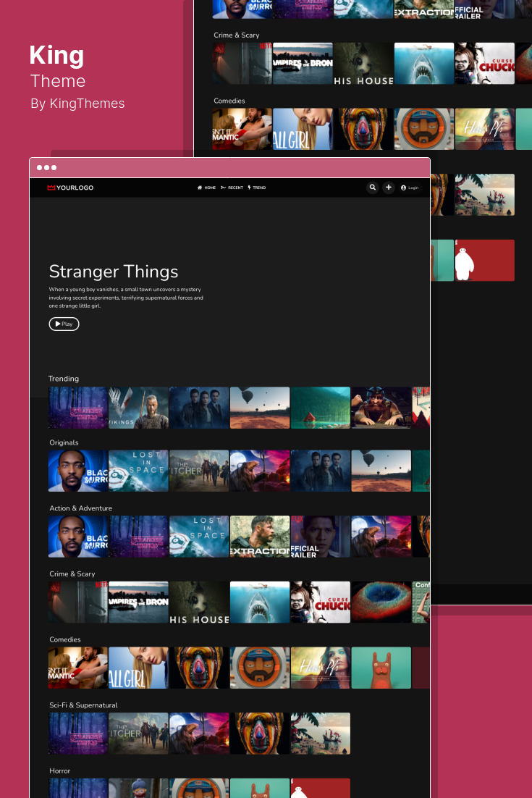
Task: Open Jaws shark thumbnail in back window
Action: 424,64
